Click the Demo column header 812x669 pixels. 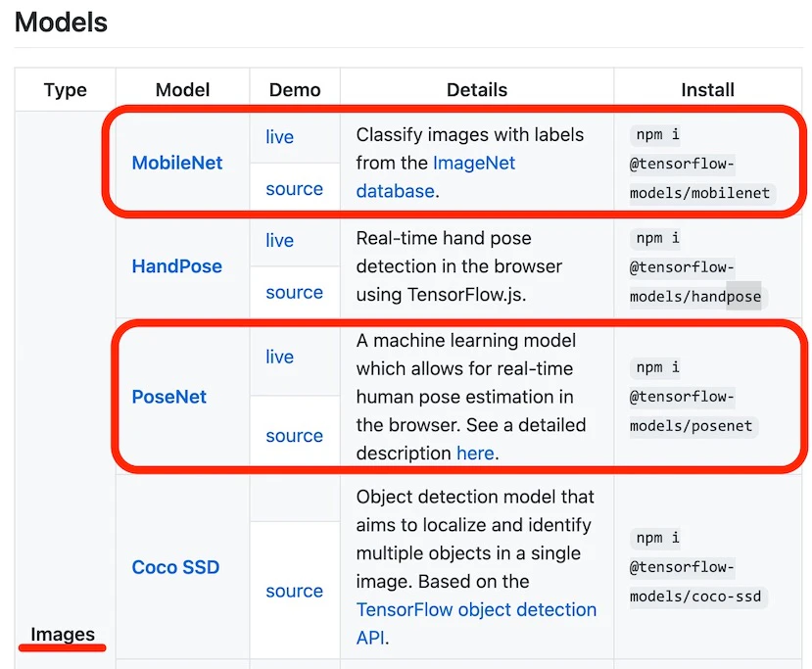(x=294, y=89)
